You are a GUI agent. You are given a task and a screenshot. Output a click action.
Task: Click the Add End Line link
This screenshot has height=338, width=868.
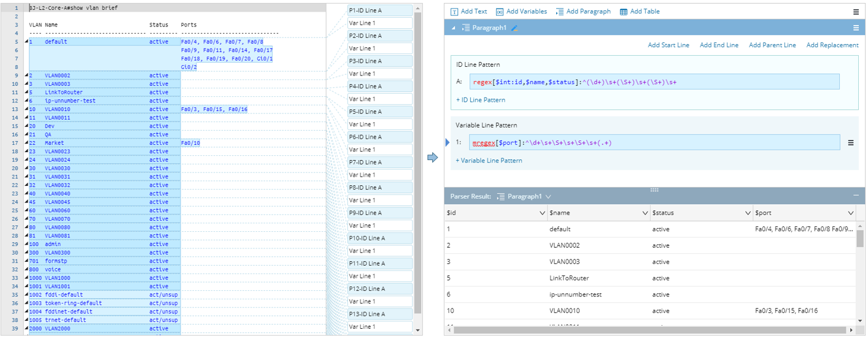719,45
